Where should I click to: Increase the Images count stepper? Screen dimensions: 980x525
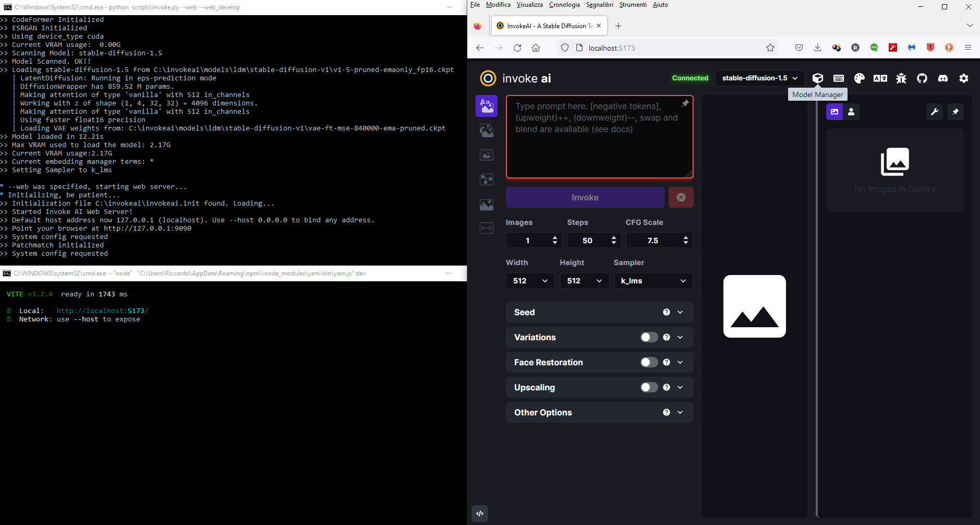[x=555, y=237]
